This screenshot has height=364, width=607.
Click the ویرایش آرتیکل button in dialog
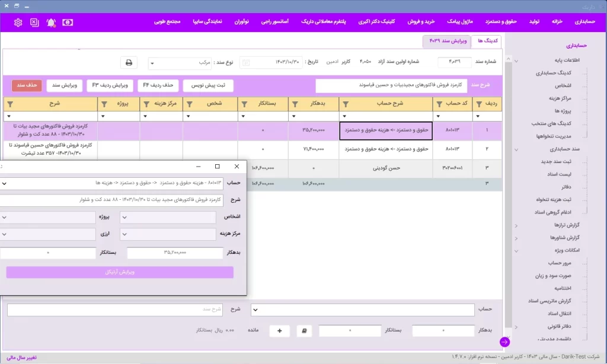[x=120, y=272]
